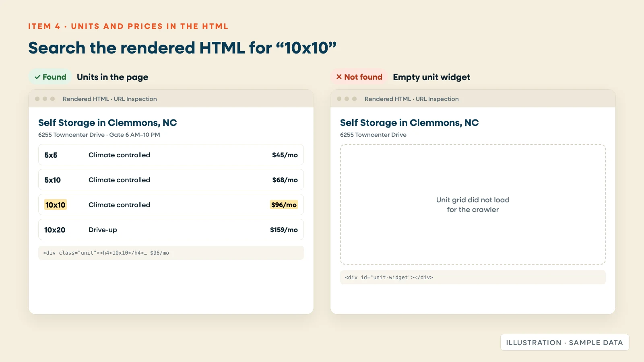The width and height of the screenshot is (644, 362).
Task: Click the green Found badge
Action: pos(50,77)
